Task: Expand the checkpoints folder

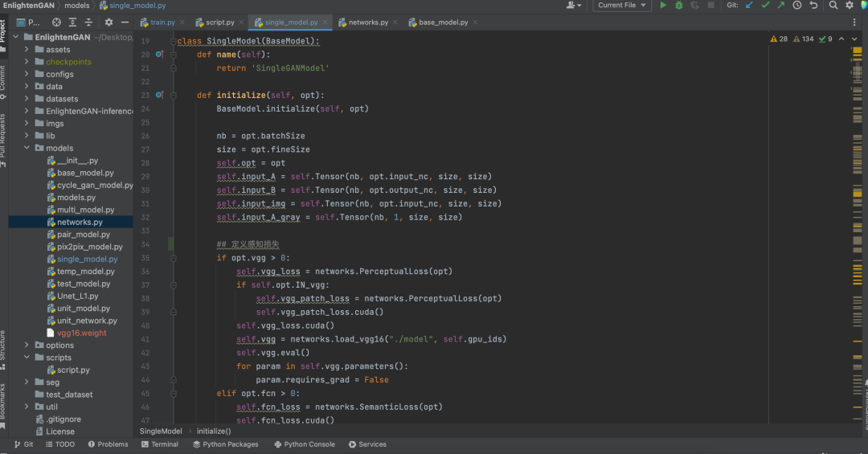Action: [x=27, y=61]
